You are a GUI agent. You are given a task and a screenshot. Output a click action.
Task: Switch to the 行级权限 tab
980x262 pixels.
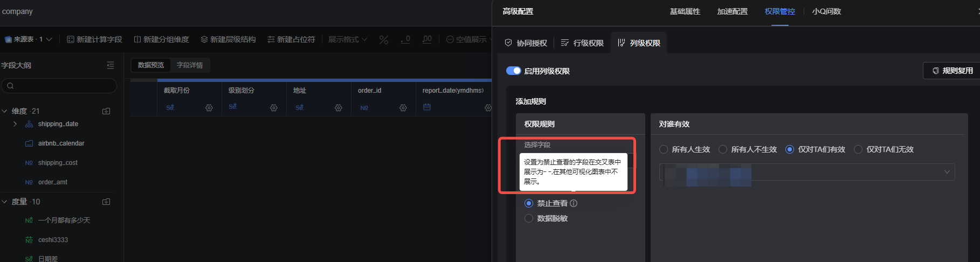(x=582, y=43)
